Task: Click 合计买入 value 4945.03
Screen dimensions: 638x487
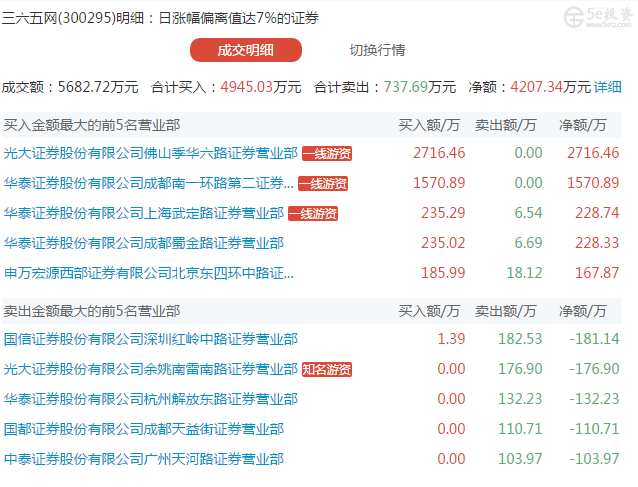Action: [x=247, y=87]
